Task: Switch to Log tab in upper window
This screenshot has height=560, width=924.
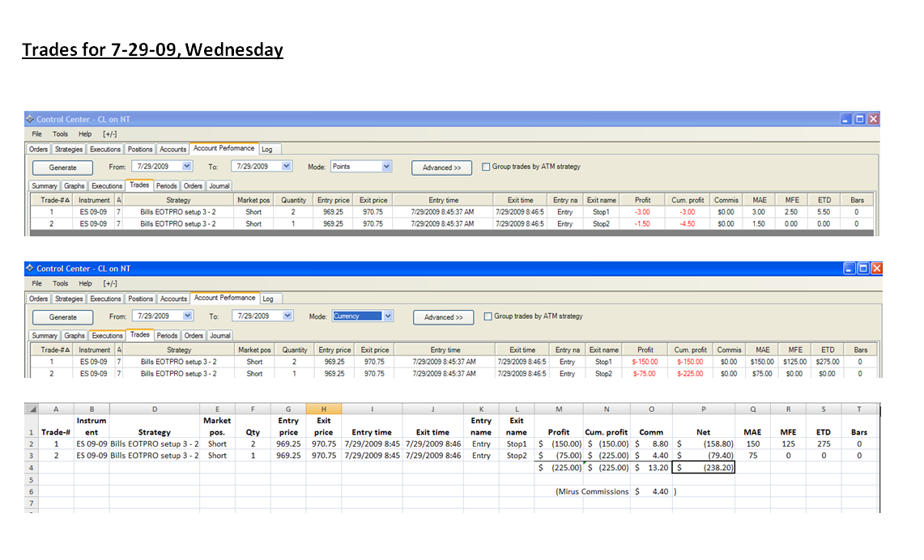Action: tap(267, 150)
